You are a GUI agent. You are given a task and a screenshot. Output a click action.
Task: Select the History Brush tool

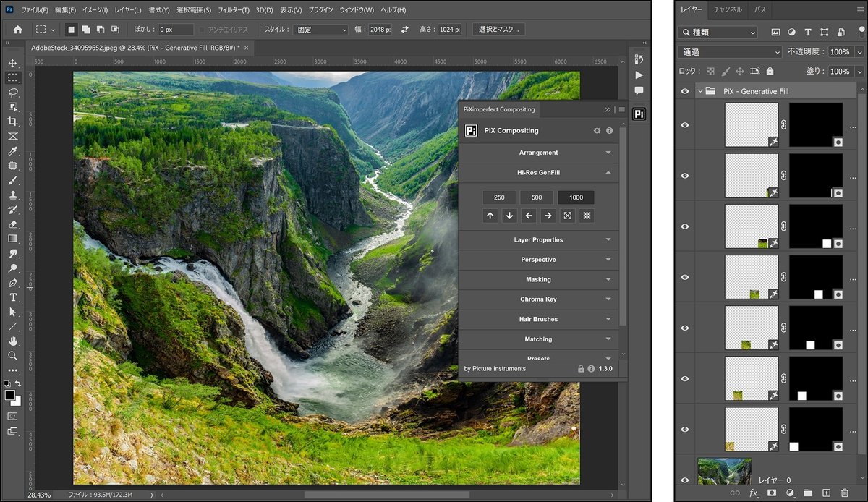pos(13,210)
